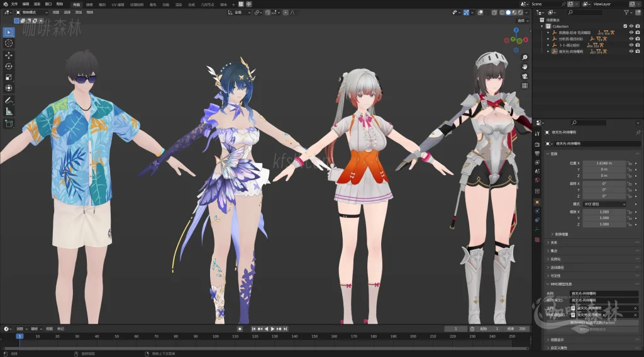Activate the Transform tool
Image resolution: width=644 pixels, height=357 pixels.
pyautogui.click(x=9, y=88)
